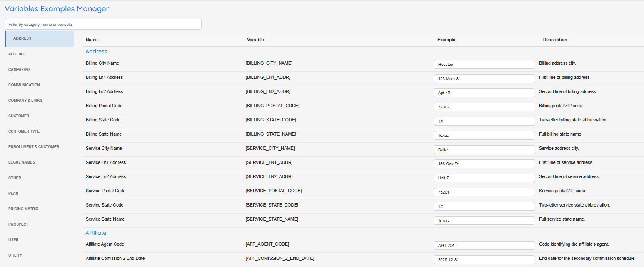
Task: Click the filter by category search field
Action: (103, 24)
